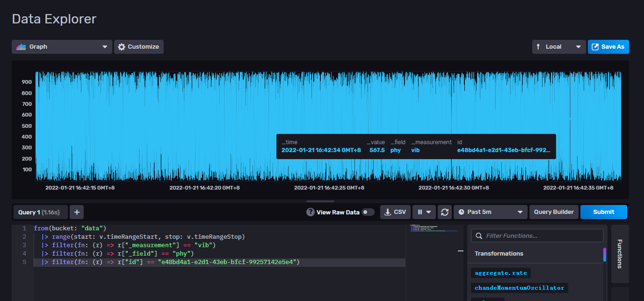644x301 pixels.
Task: Open the Graph visualization type dropdown
Action: coord(62,47)
